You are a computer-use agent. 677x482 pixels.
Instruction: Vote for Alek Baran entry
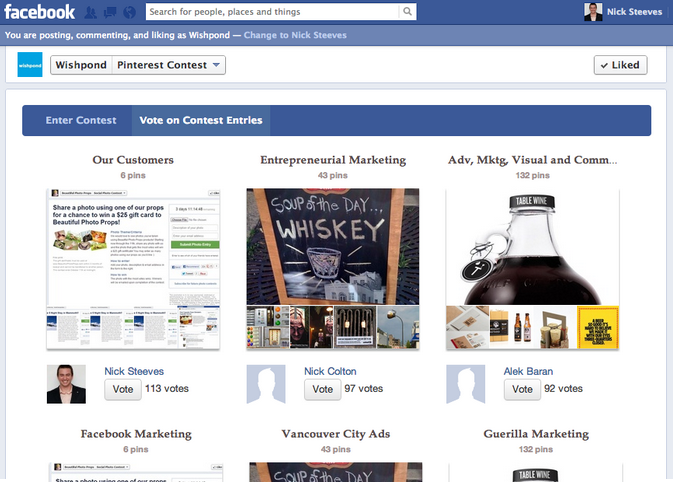pos(522,389)
